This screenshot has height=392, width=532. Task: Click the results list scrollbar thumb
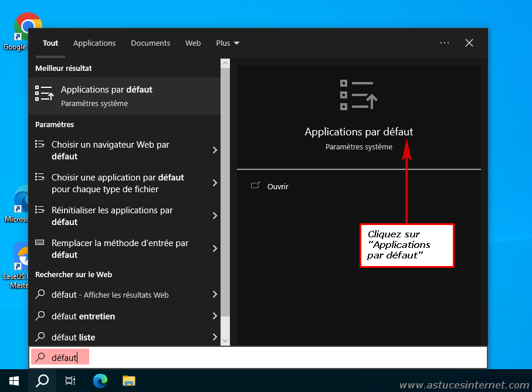225,192
